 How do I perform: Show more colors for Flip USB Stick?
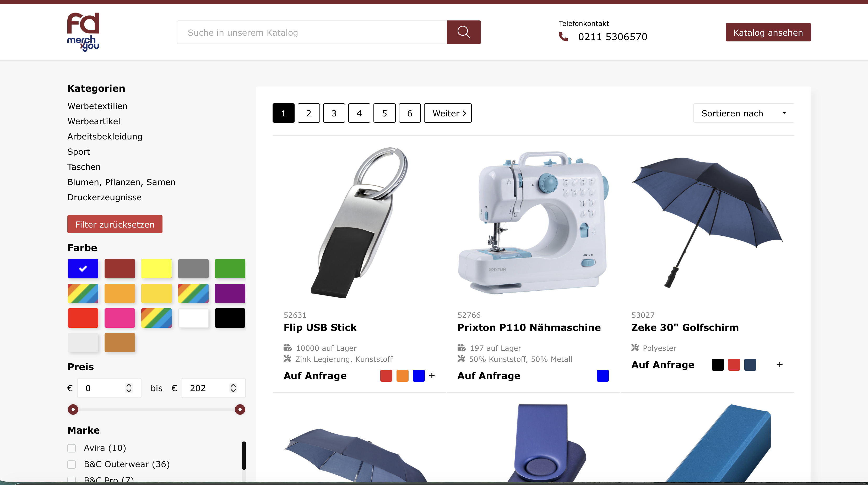pyautogui.click(x=432, y=375)
